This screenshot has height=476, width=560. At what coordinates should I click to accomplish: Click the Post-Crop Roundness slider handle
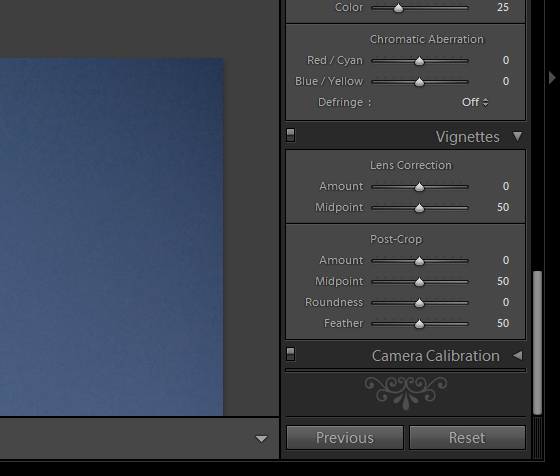coord(419,303)
